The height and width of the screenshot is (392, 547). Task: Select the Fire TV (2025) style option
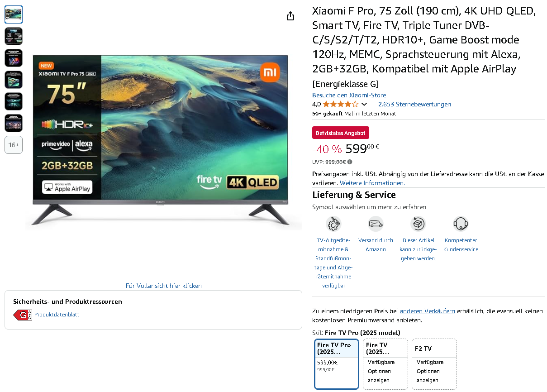385,364
